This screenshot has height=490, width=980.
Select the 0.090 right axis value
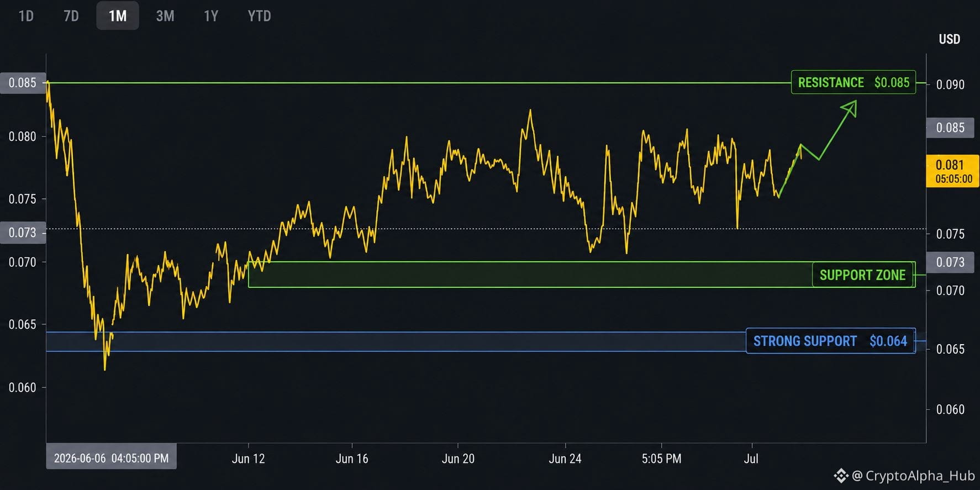point(950,85)
